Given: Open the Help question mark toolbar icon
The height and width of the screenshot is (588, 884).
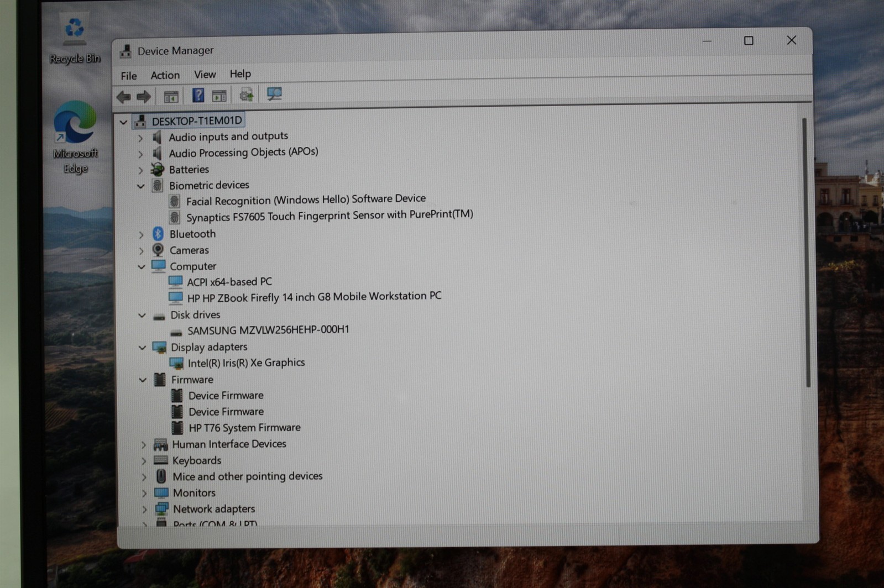Looking at the screenshot, I should click(x=198, y=96).
